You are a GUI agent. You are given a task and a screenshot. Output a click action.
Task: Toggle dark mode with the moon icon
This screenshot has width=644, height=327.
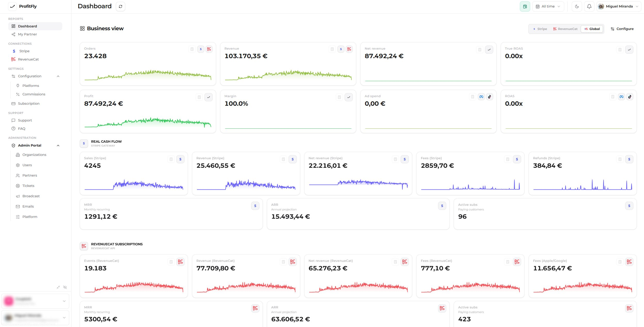coord(577,6)
